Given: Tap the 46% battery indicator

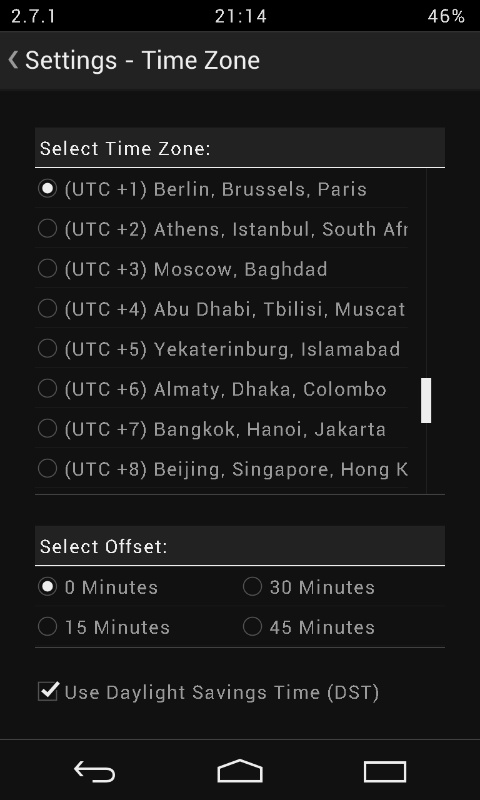Looking at the screenshot, I should (446, 16).
